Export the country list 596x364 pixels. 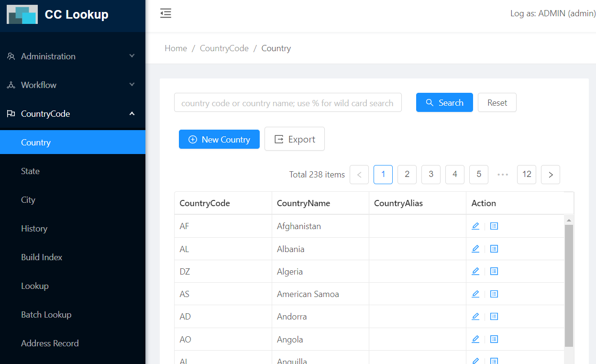[x=295, y=139]
